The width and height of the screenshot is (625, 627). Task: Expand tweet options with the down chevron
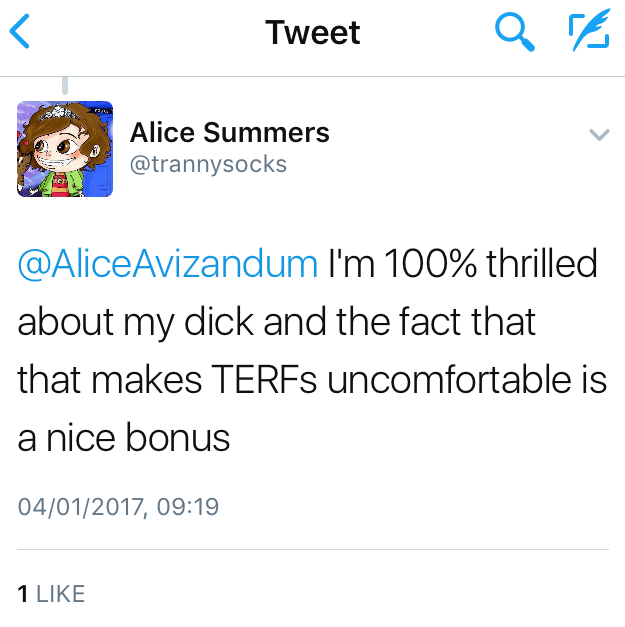(598, 135)
